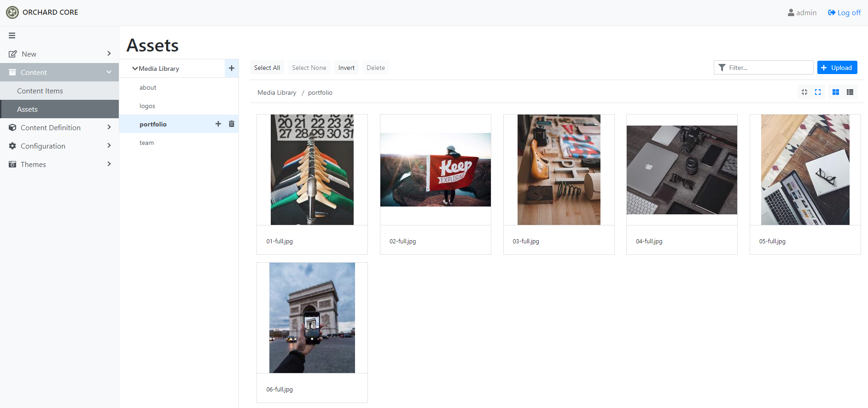
Task: Click the Delete button
Action: point(376,68)
